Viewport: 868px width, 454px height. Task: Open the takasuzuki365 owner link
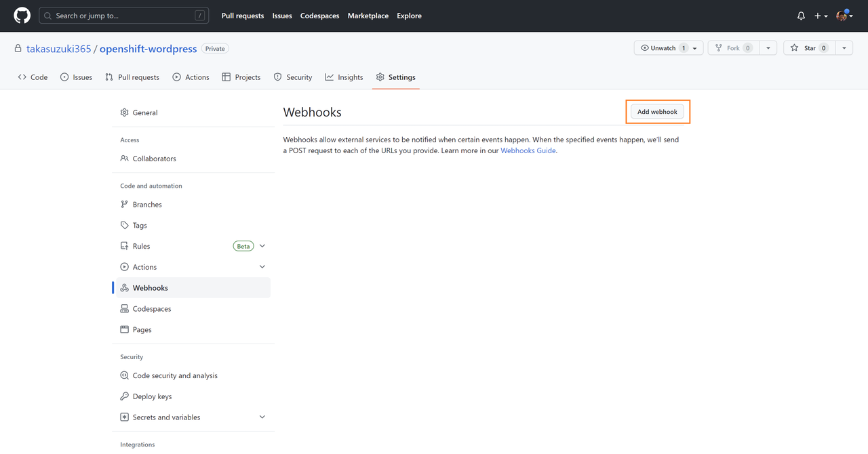pos(58,49)
